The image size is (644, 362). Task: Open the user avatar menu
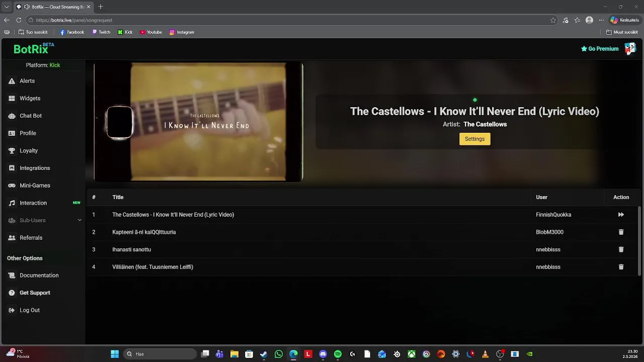coord(630,48)
